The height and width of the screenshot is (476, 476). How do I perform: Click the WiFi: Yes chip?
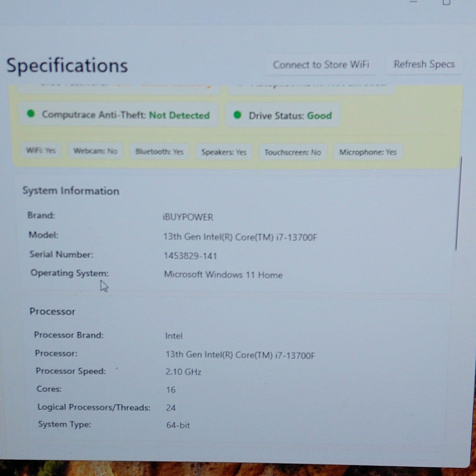tap(41, 150)
